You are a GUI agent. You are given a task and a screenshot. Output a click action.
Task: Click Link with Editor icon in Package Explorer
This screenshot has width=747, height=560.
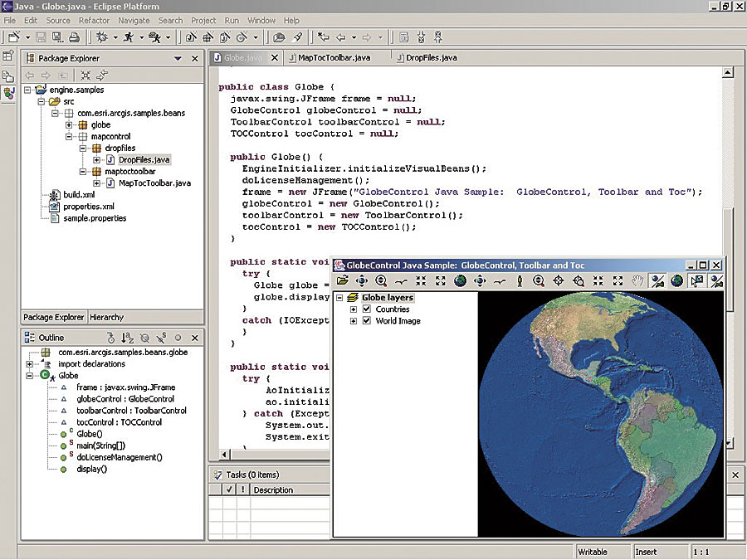pos(104,75)
